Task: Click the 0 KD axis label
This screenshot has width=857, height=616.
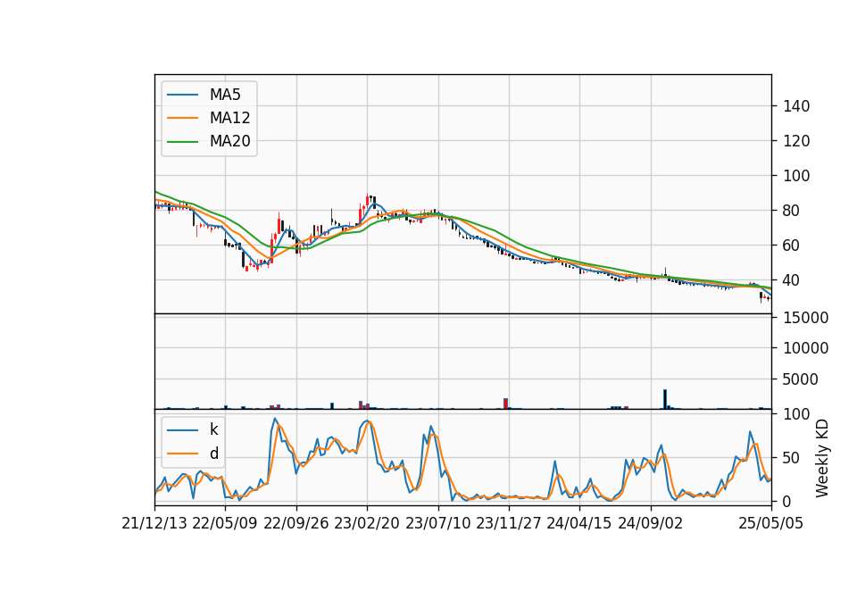Action: (787, 501)
